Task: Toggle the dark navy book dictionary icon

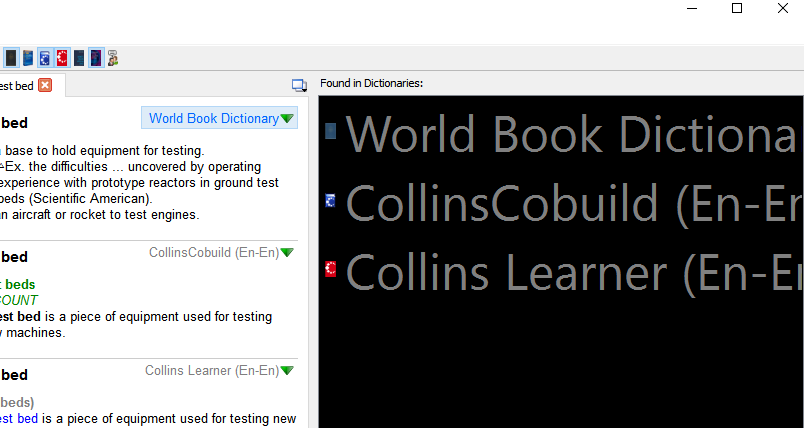Action: pyautogui.click(x=79, y=58)
